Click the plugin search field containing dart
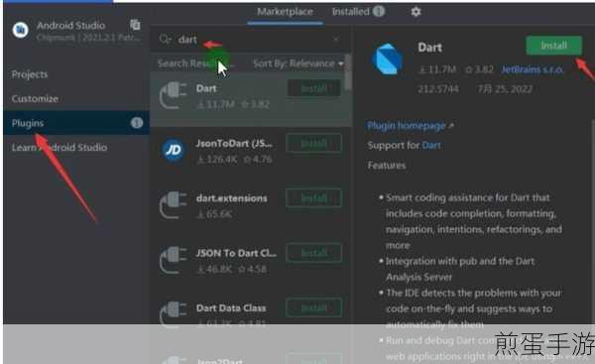The height and width of the screenshot is (364, 595). pos(251,39)
